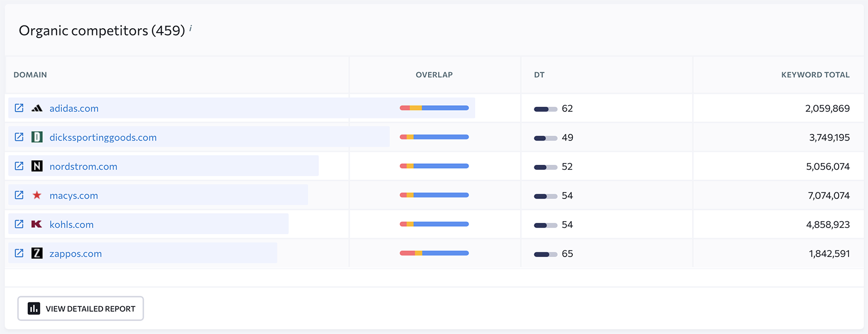Image resolution: width=868 pixels, height=334 pixels.
Task: Click the info icon beside Organic competitors
Action: pos(190,28)
